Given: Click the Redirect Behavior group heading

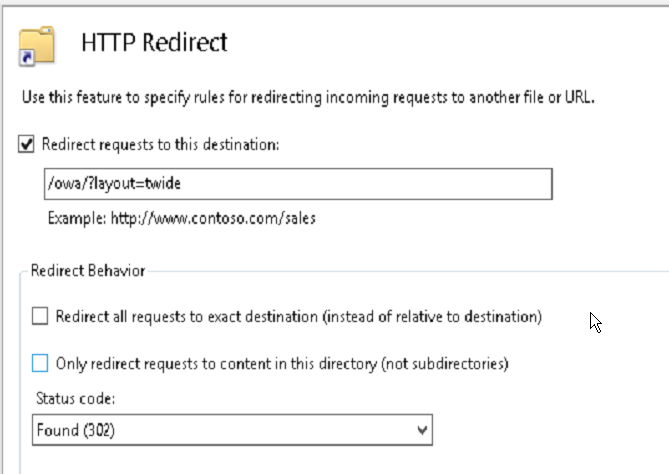Looking at the screenshot, I should [x=88, y=271].
